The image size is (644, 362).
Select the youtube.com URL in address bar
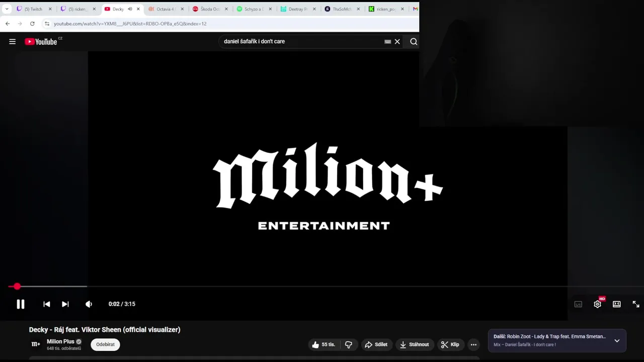pos(130,24)
